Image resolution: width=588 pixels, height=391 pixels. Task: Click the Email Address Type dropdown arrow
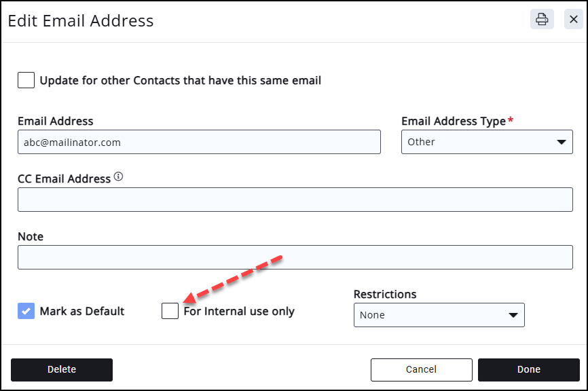tap(561, 142)
